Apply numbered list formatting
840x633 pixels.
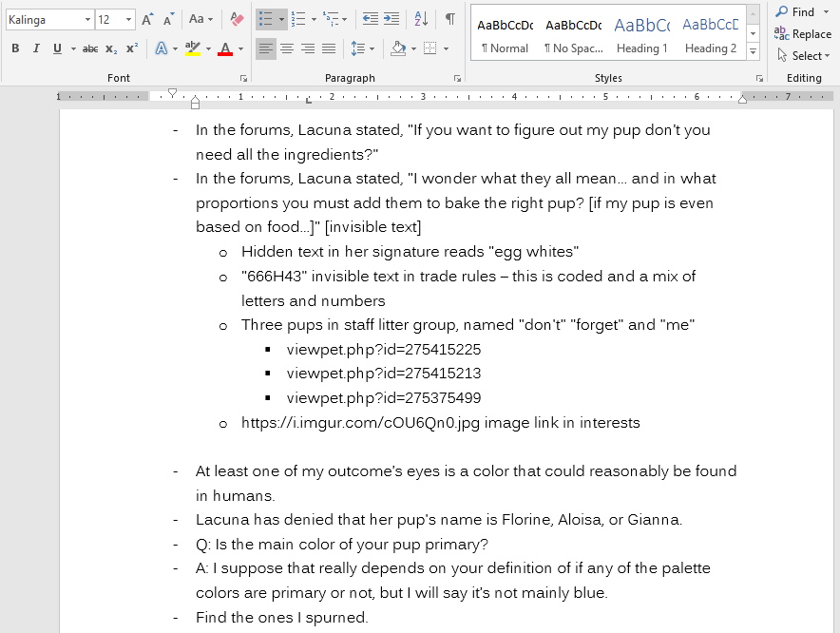[x=297, y=20]
